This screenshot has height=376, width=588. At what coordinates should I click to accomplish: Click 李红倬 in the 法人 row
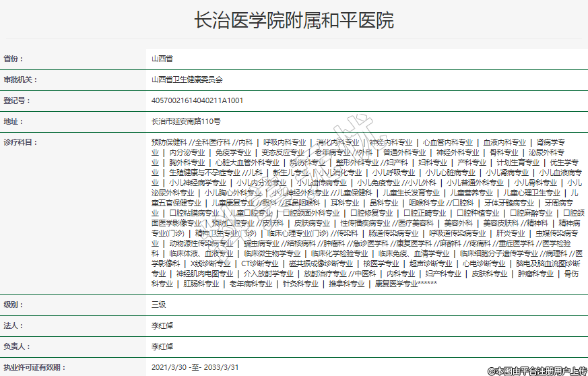point(162,325)
